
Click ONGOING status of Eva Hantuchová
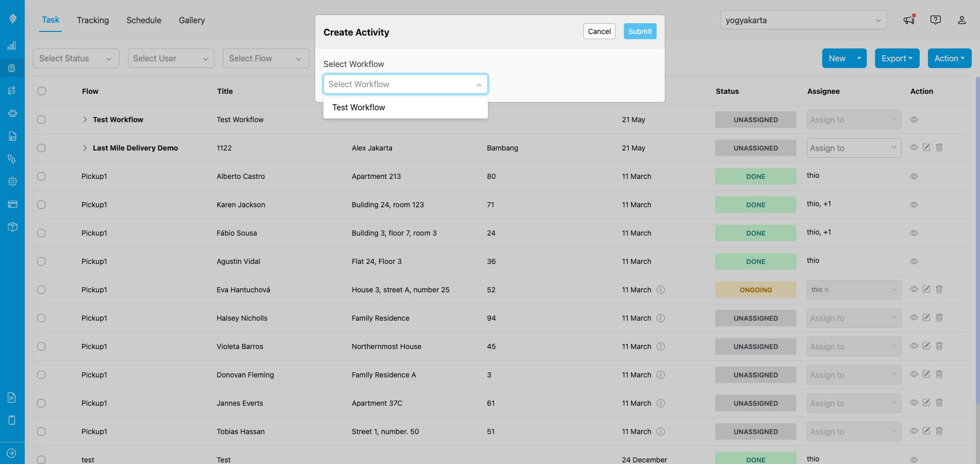click(756, 290)
